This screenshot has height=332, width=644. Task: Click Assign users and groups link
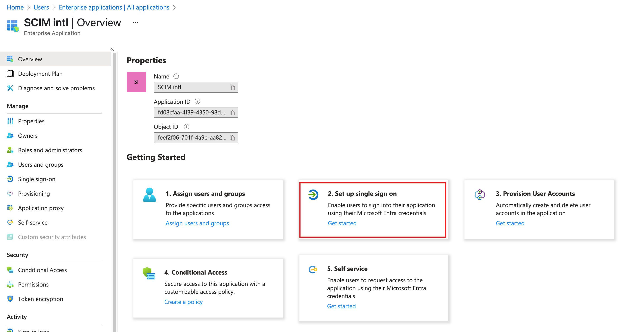197,223
